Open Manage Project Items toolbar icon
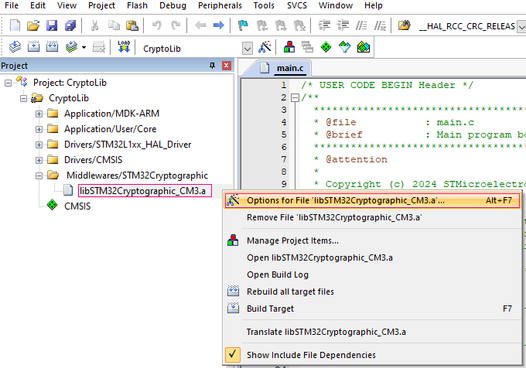Viewport: 526px width, 368px height. point(289,47)
